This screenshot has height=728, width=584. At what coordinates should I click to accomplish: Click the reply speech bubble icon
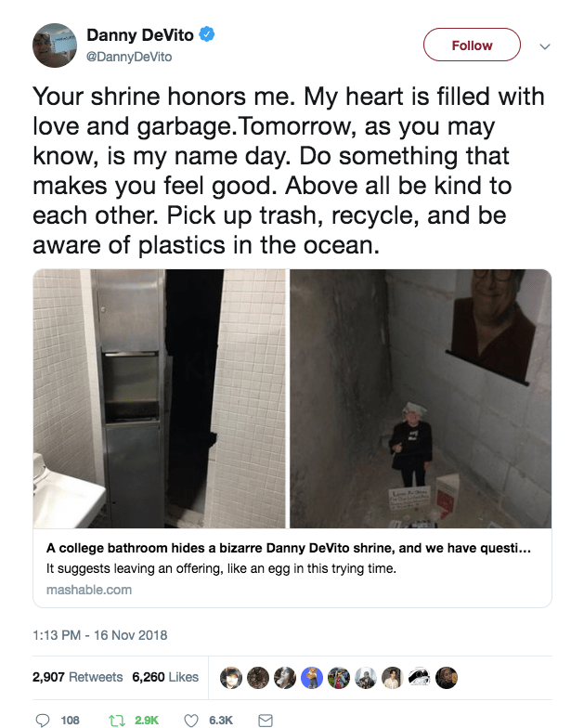[x=43, y=720]
